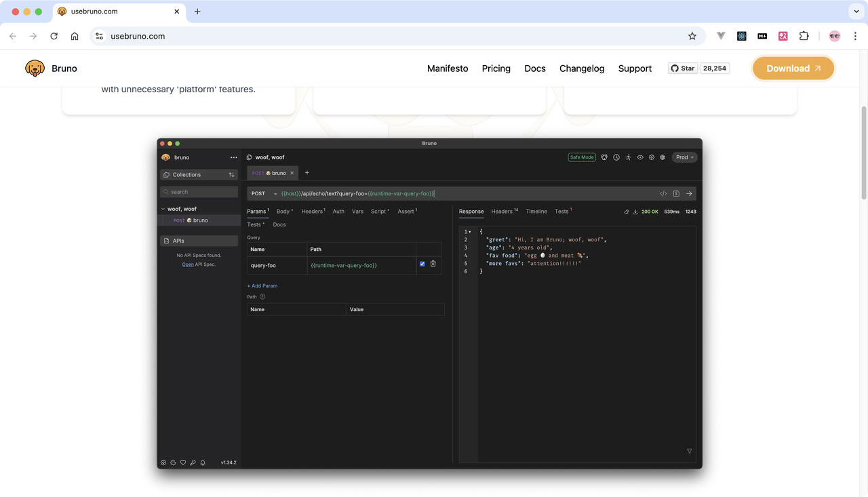View site information icon in address bar

pos(99,36)
